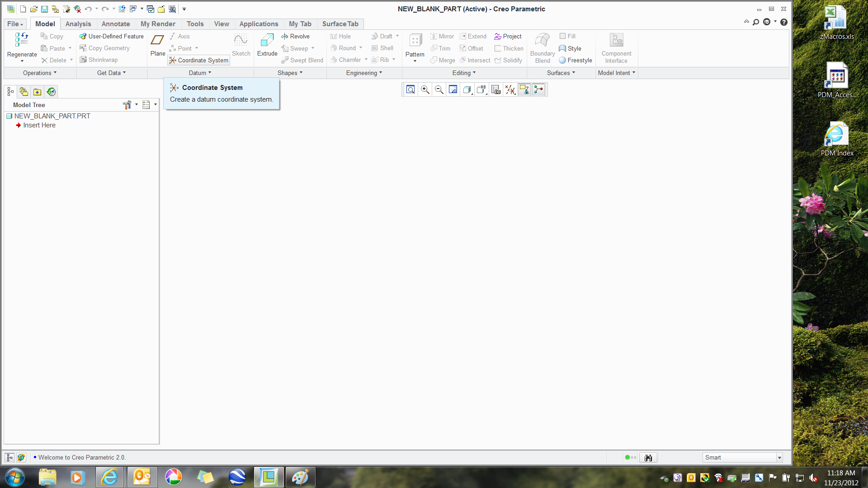Click the Search magnifier icon near Help
Image resolution: width=868 pixels, height=488 pixels.
pos(756,22)
